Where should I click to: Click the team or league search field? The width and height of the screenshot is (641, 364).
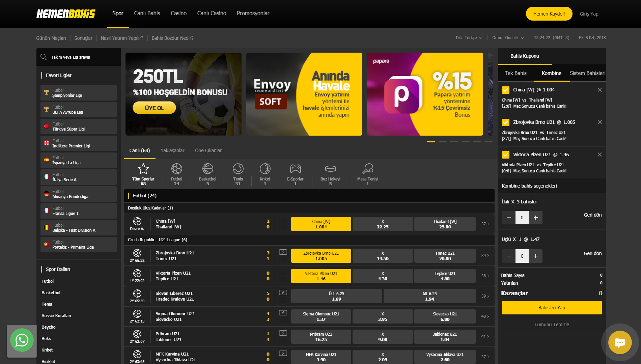tap(81, 57)
